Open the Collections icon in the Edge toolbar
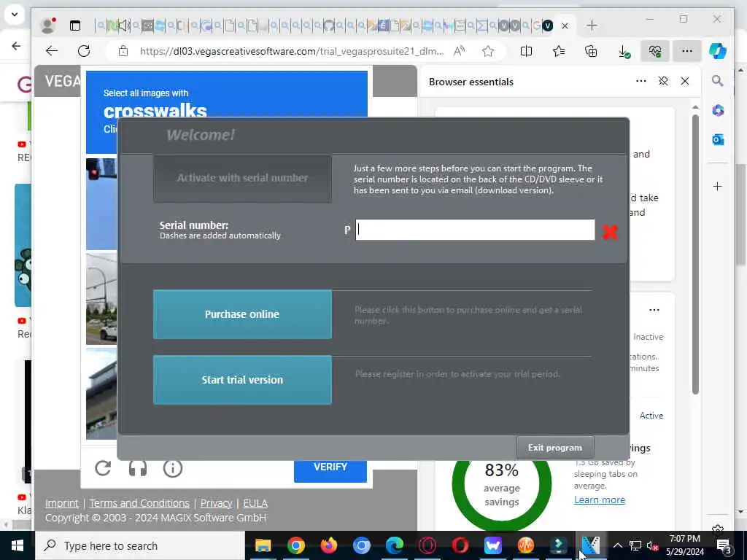The width and height of the screenshot is (747, 560). (x=591, y=51)
